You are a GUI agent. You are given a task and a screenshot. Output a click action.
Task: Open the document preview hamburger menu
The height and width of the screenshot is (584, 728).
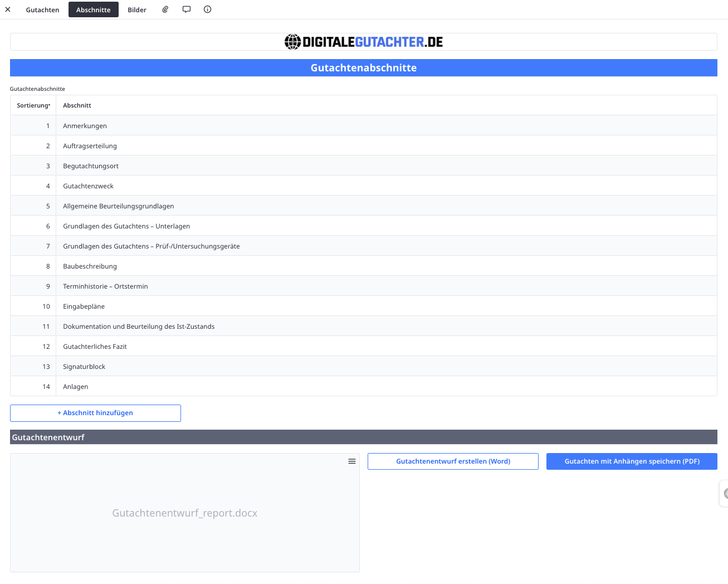click(x=351, y=461)
